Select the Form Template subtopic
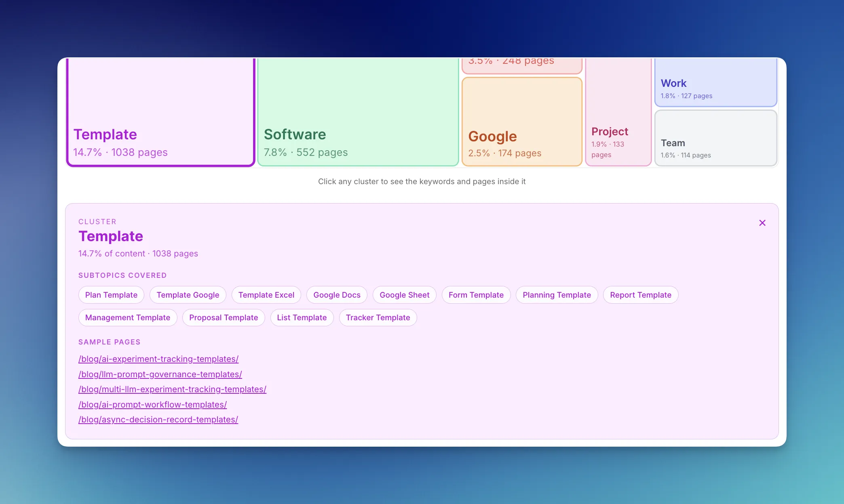The image size is (844, 504). 476,295
